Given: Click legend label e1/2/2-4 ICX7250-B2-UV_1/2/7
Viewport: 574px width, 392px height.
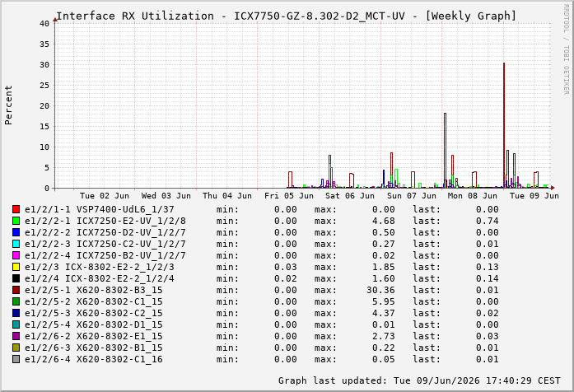Looking at the screenshot, I should [105, 255].
